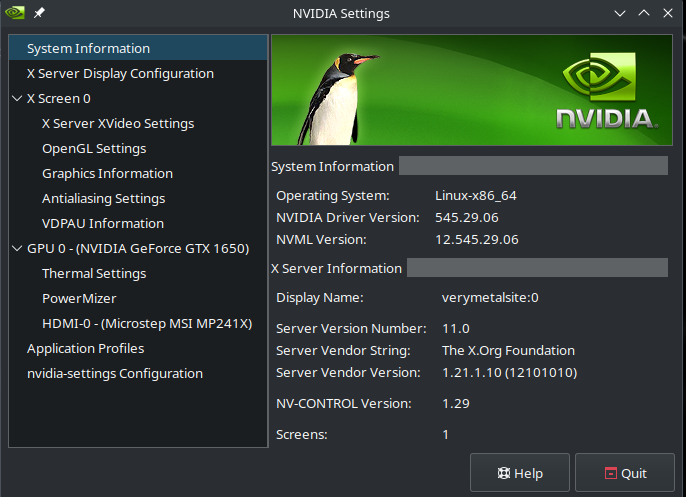
Task: Open nvidia-settings Configuration page
Action: click(x=115, y=373)
